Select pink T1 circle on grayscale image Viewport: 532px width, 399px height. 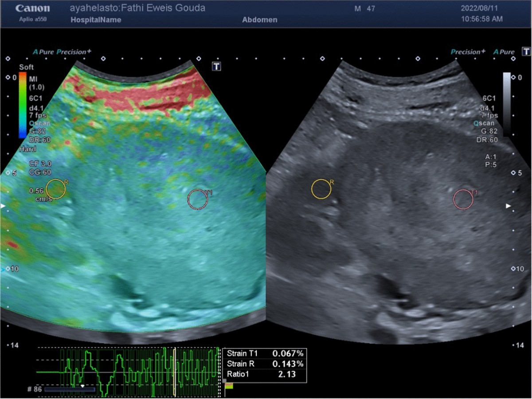pos(463,199)
